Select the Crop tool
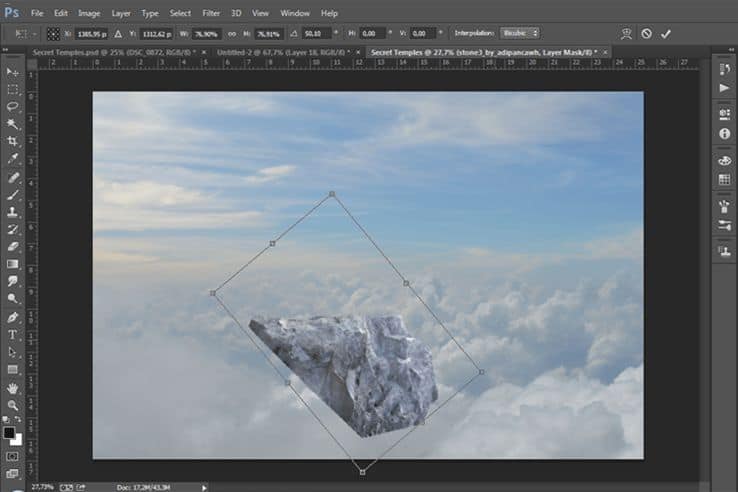738x492 pixels. (x=13, y=141)
